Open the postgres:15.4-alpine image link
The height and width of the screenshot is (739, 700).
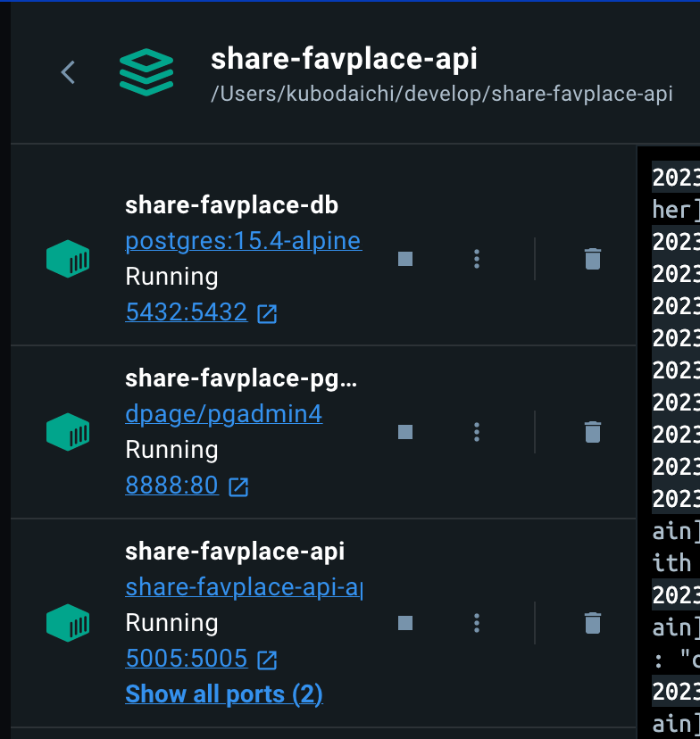pyautogui.click(x=244, y=241)
